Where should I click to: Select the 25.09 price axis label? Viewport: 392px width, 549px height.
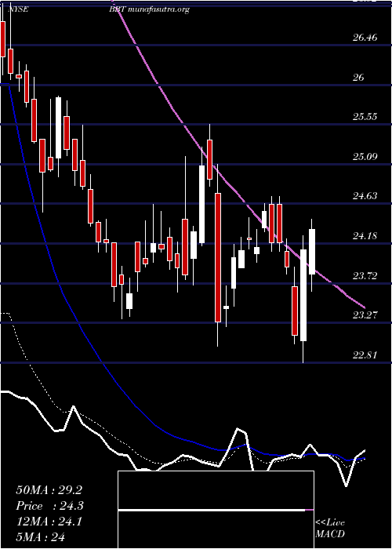point(365,156)
